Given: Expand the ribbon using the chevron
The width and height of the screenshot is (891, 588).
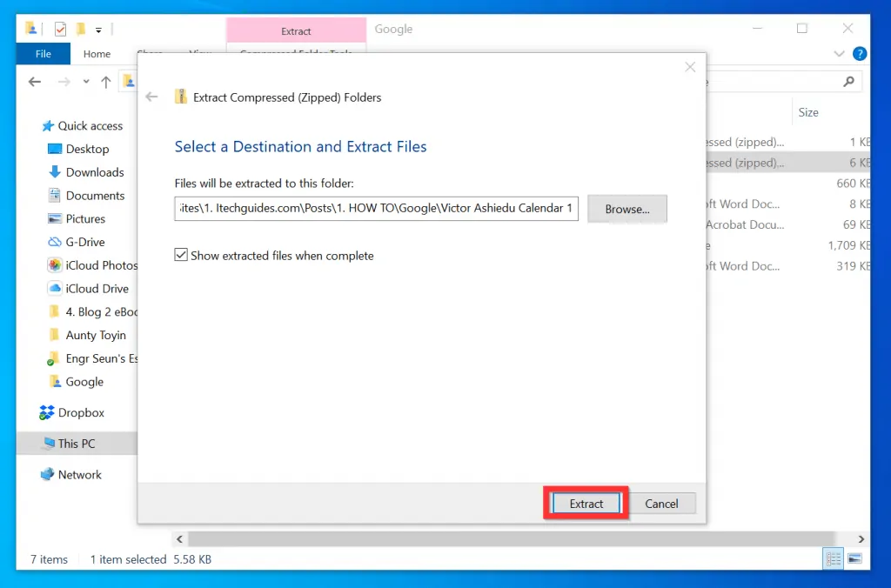Looking at the screenshot, I should pyautogui.click(x=840, y=54).
